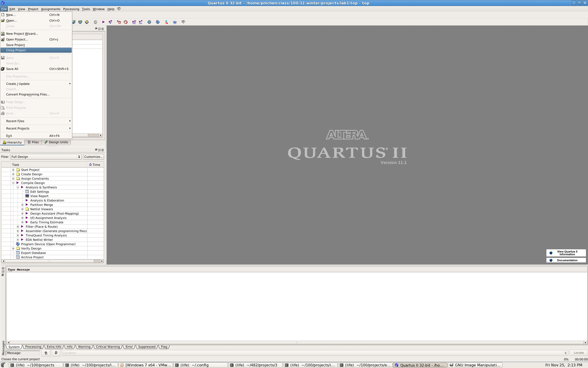Close the Project Navigator panel
The height and width of the screenshot is (368, 588).
point(102,29)
